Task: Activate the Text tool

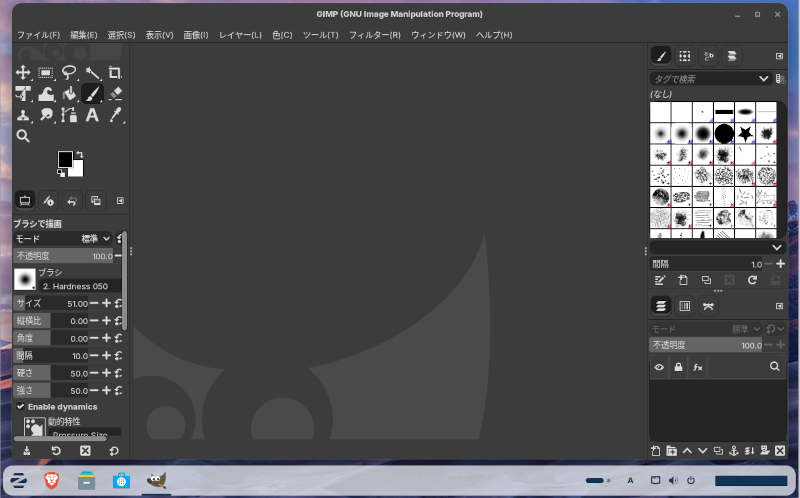Action: click(92, 115)
